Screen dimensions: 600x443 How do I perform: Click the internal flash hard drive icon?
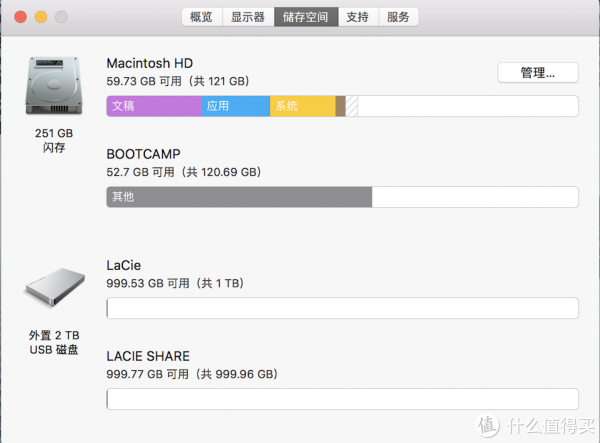(54, 85)
